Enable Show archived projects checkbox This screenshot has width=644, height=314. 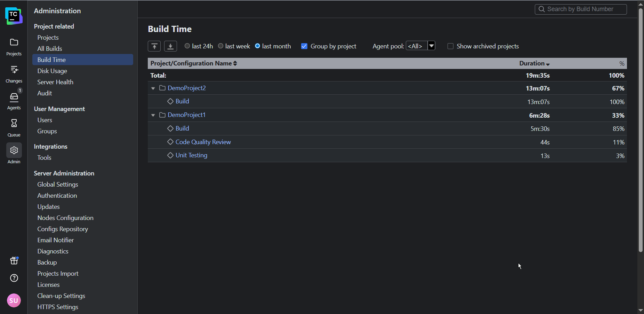(451, 46)
